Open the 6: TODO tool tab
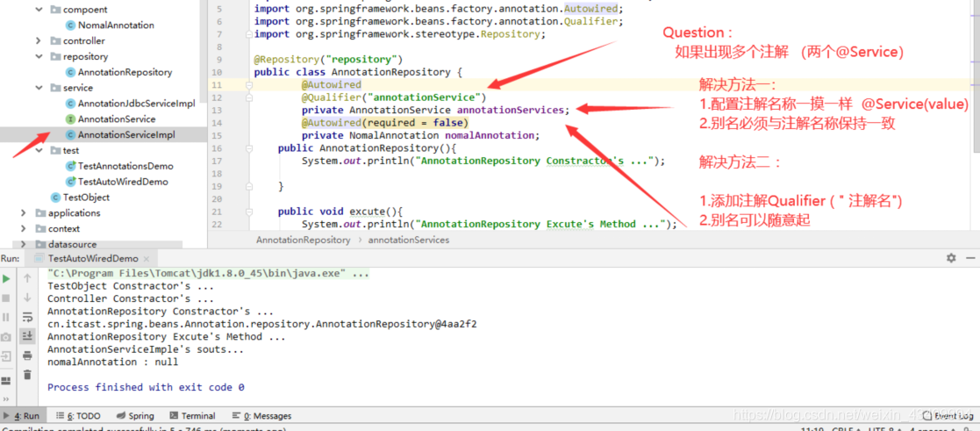980x431 pixels. coord(78,416)
